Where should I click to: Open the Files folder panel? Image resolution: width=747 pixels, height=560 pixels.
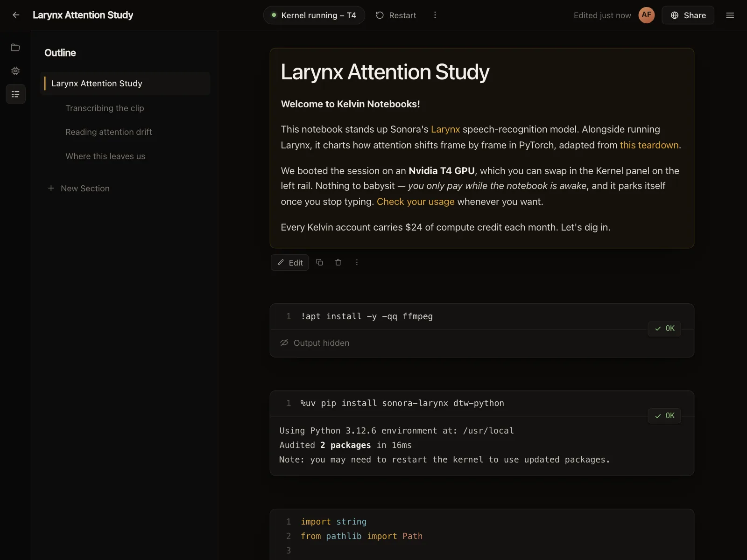[15, 48]
